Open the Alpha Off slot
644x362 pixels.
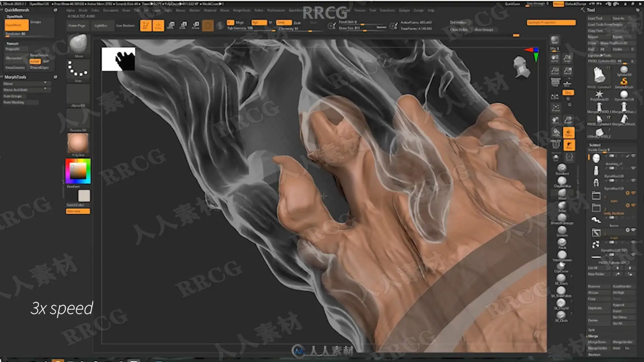click(78, 95)
